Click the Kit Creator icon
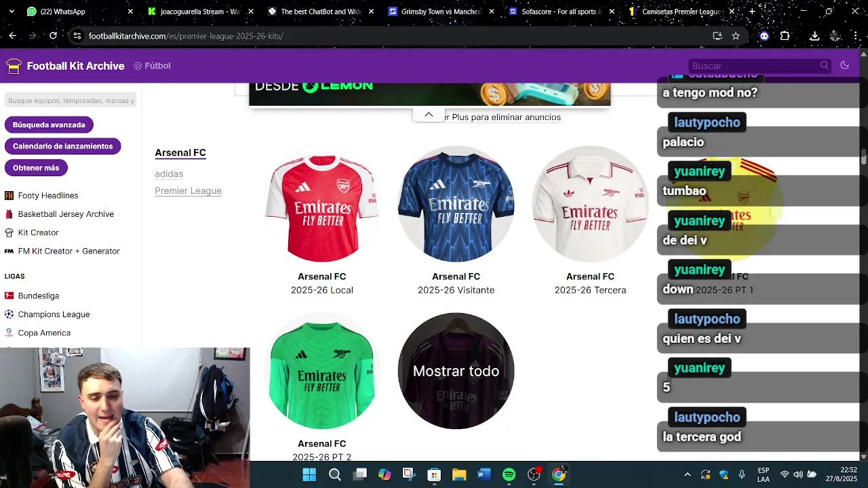868x488 pixels. click(x=9, y=232)
